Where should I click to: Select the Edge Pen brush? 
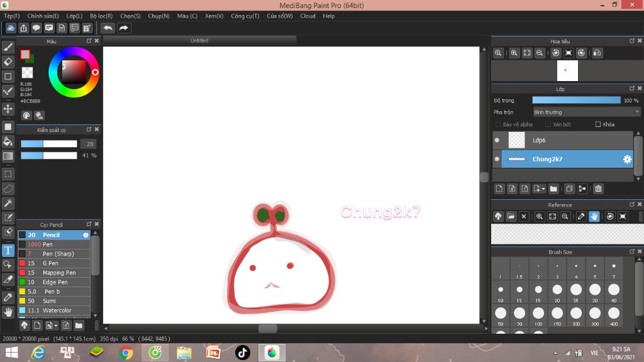tap(54, 282)
